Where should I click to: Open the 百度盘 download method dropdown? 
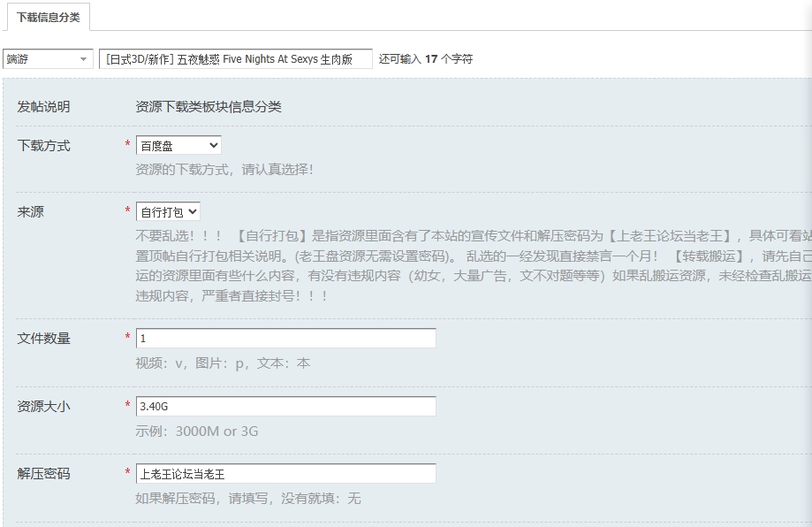(x=178, y=146)
